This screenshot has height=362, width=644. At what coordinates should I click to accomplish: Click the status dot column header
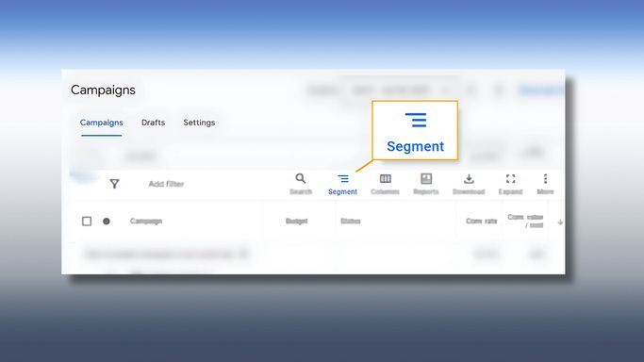(x=107, y=222)
